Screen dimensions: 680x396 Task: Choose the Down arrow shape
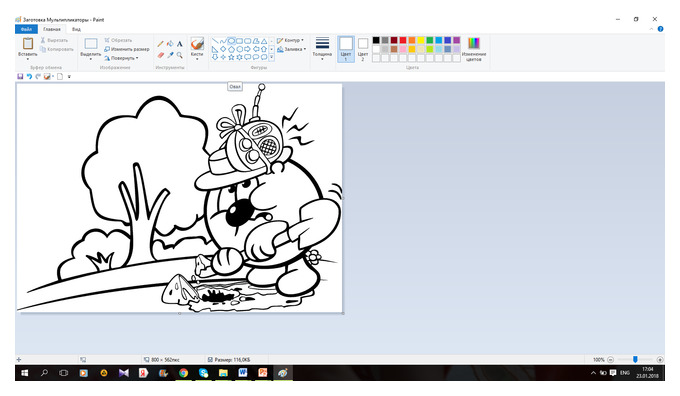(215, 57)
